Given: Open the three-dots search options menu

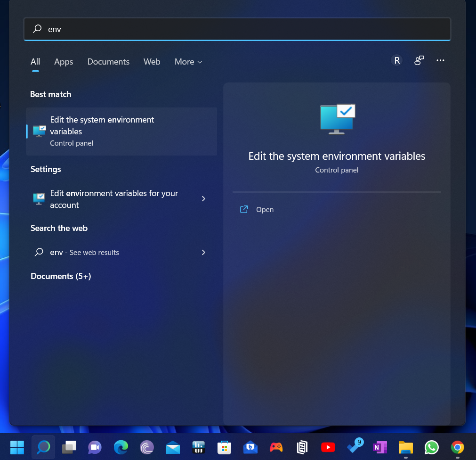Looking at the screenshot, I should tap(440, 60).
